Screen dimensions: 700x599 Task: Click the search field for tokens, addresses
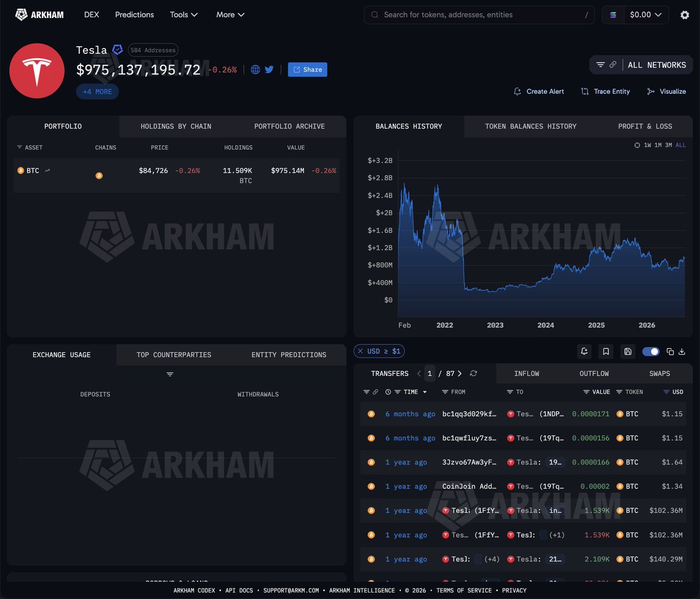[480, 15]
